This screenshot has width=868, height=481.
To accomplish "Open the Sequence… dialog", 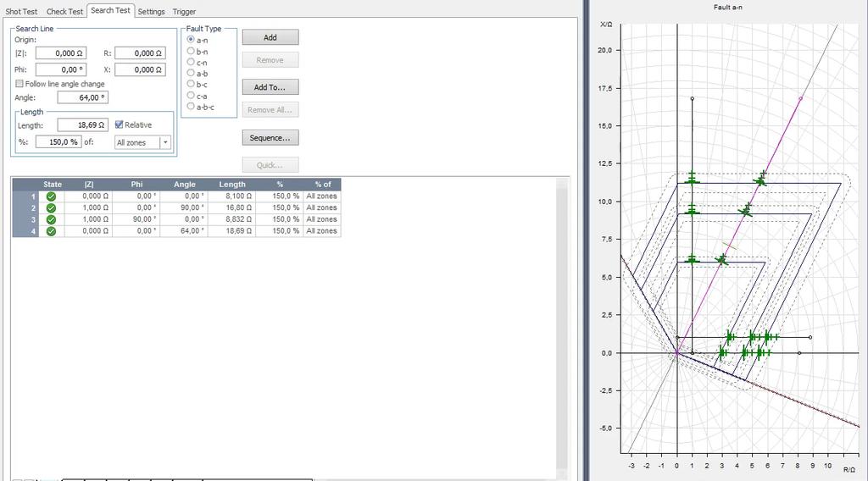I will pos(270,138).
